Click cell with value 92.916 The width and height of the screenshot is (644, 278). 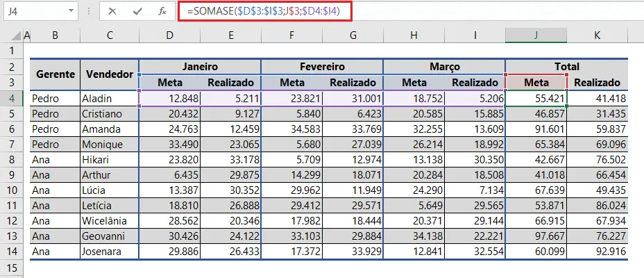click(x=598, y=252)
